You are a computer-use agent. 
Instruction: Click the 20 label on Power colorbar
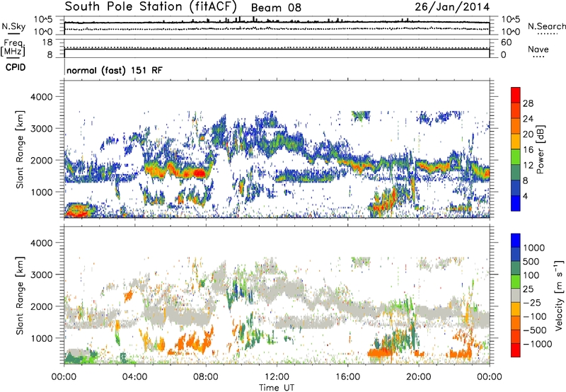tap(528, 134)
